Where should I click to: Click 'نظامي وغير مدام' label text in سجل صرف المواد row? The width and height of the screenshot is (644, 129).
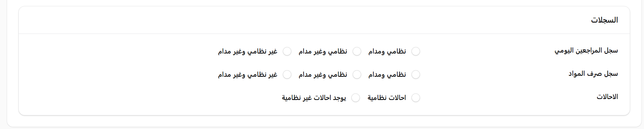[323, 74]
